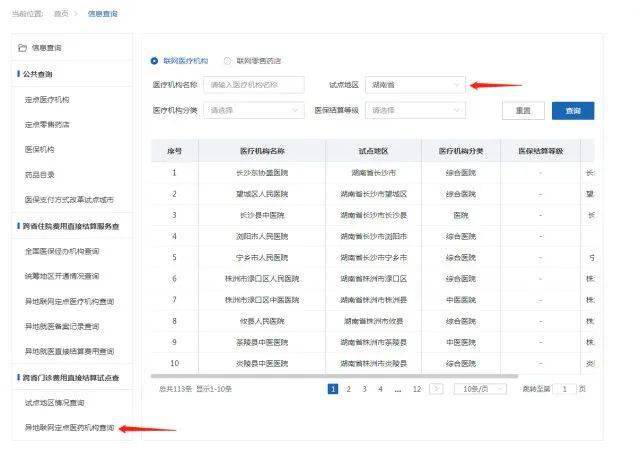The width and height of the screenshot is (640, 452).
Task: Click the blue 查询 button
Action: (x=572, y=110)
